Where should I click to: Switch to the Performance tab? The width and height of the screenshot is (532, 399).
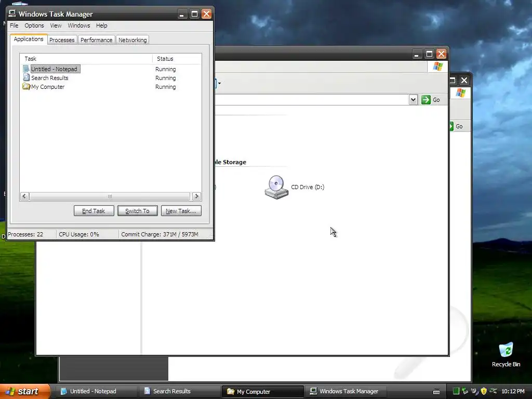(96, 40)
